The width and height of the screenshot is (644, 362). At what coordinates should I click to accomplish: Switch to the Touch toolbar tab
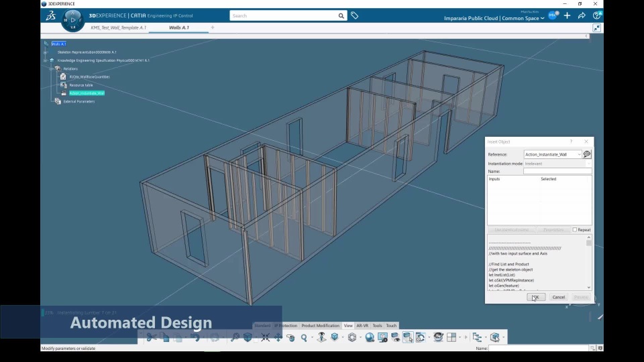(391, 326)
